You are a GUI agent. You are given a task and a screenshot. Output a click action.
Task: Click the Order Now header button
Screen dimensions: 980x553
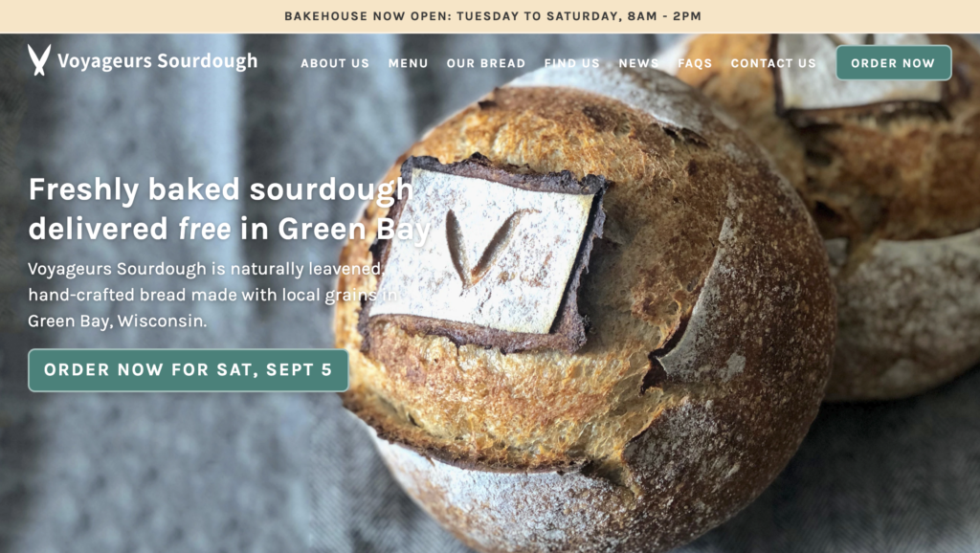click(x=894, y=62)
